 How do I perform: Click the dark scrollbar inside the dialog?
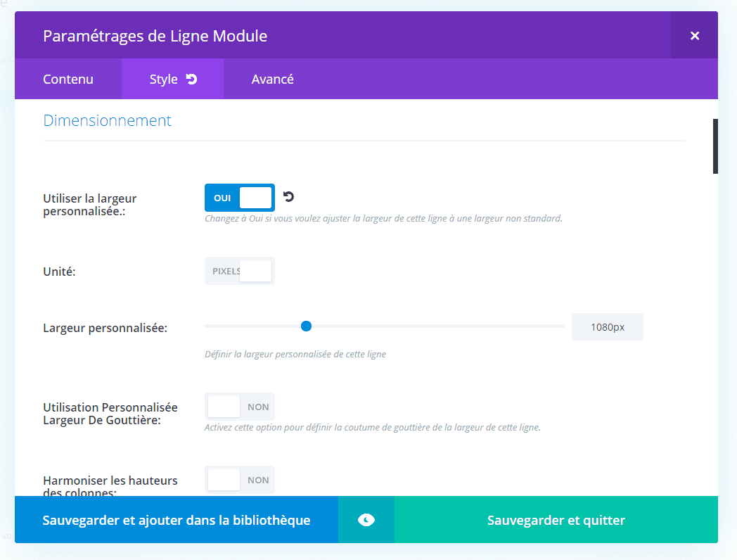point(716,146)
